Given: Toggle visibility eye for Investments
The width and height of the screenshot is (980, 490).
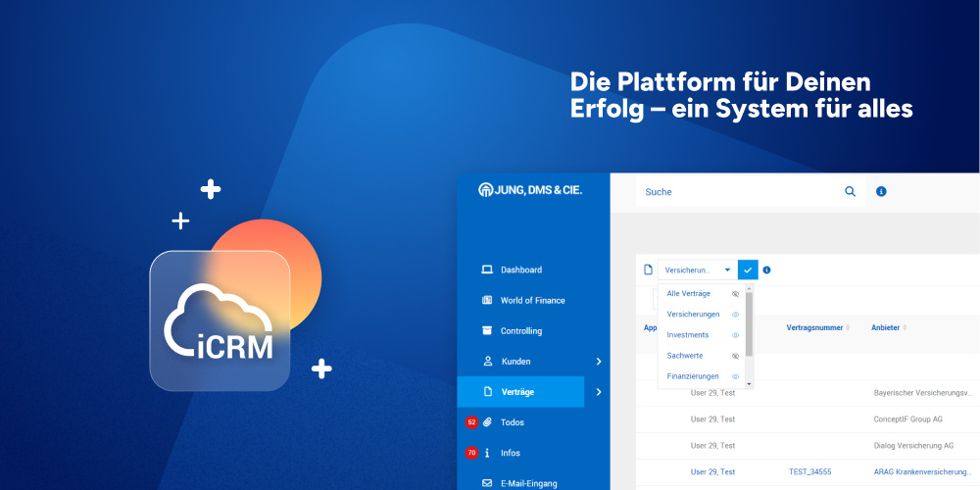Looking at the screenshot, I should pyautogui.click(x=736, y=335).
